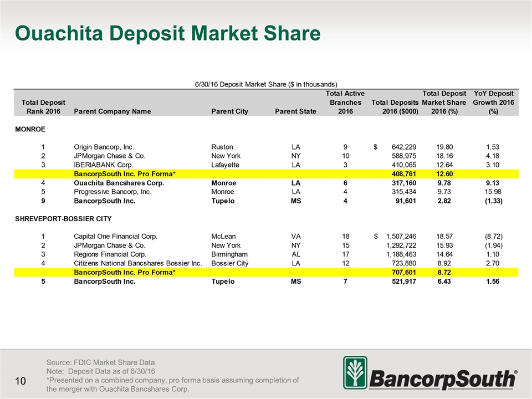Click the (8.72) deposit growth value
This screenshot has width=532, height=399.
click(x=493, y=237)
